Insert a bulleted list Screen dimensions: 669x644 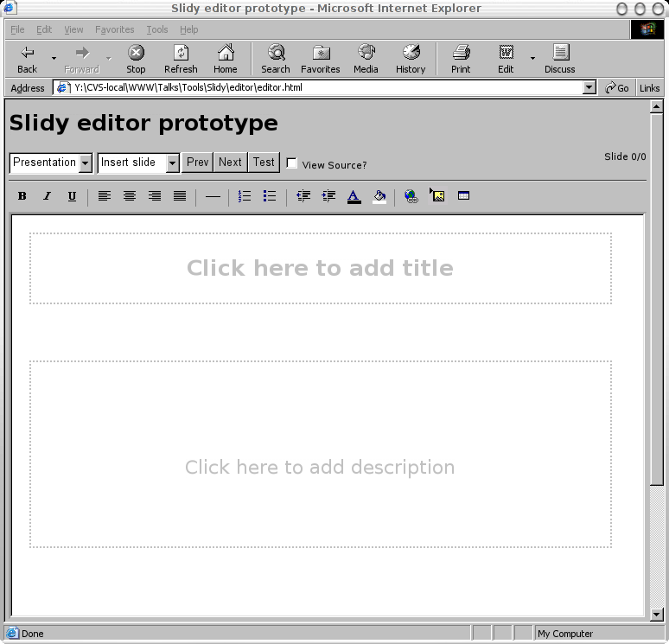click(270, 196)
